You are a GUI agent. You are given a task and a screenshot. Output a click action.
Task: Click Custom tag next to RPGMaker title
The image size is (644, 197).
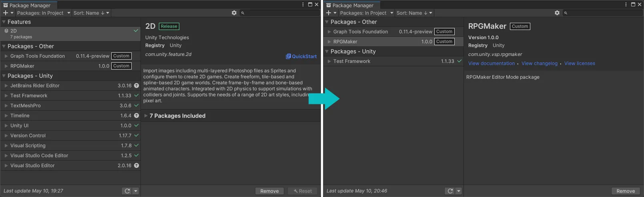(520, 26)
